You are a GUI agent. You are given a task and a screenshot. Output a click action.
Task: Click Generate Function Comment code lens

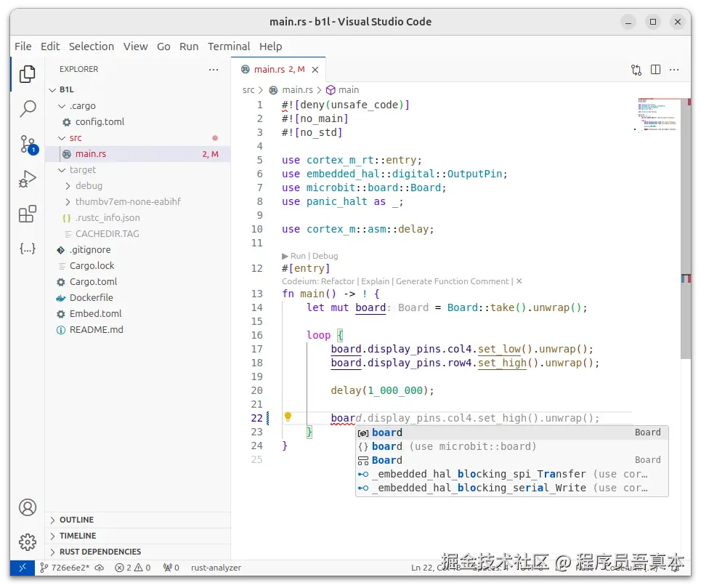click(452, 281)
